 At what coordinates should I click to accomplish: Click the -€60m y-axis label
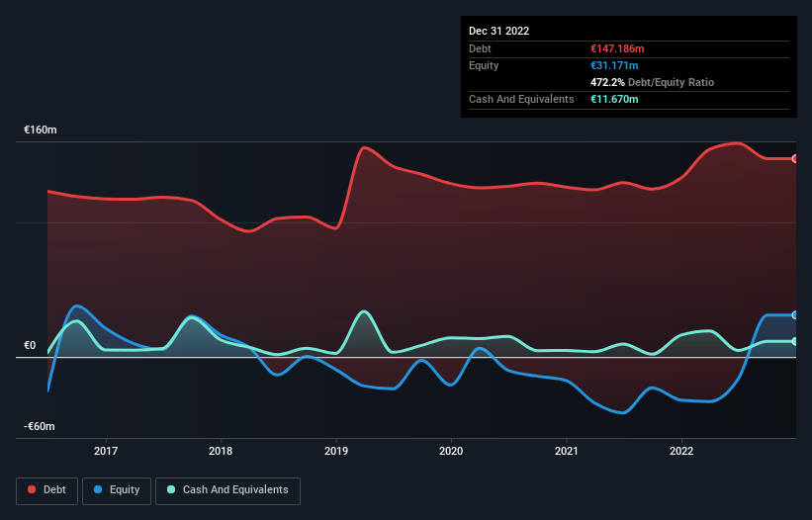(40, 426)
